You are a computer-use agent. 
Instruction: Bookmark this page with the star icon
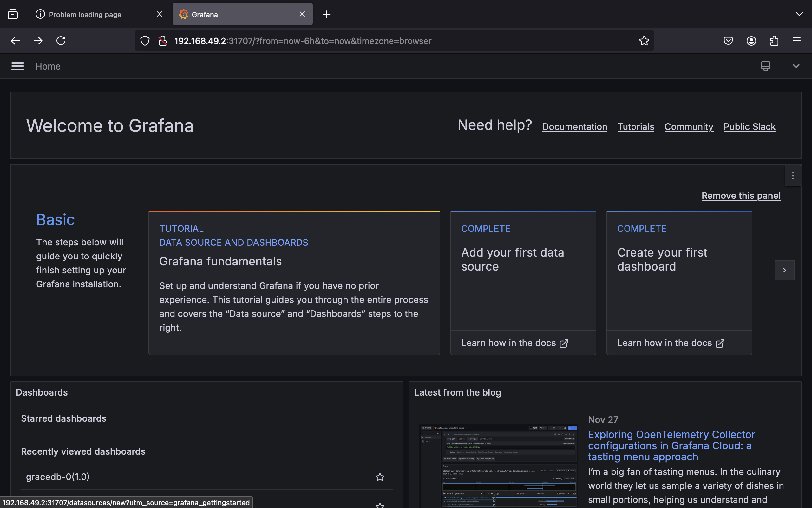(644, 41)
